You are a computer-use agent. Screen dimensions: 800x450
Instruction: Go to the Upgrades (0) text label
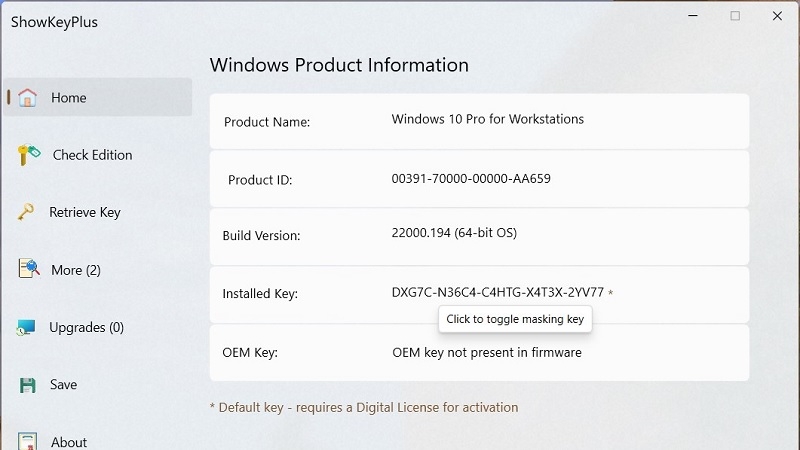(86, 327)
